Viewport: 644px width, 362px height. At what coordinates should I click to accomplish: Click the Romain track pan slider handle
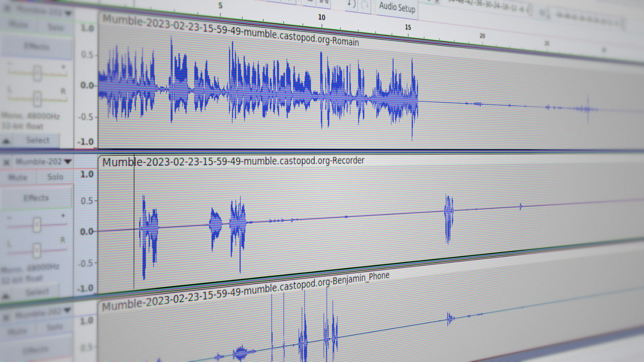(x=37, y=99)
